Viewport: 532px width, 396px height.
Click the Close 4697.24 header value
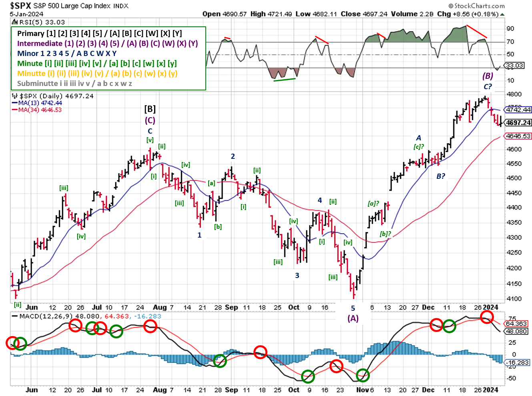364,14
